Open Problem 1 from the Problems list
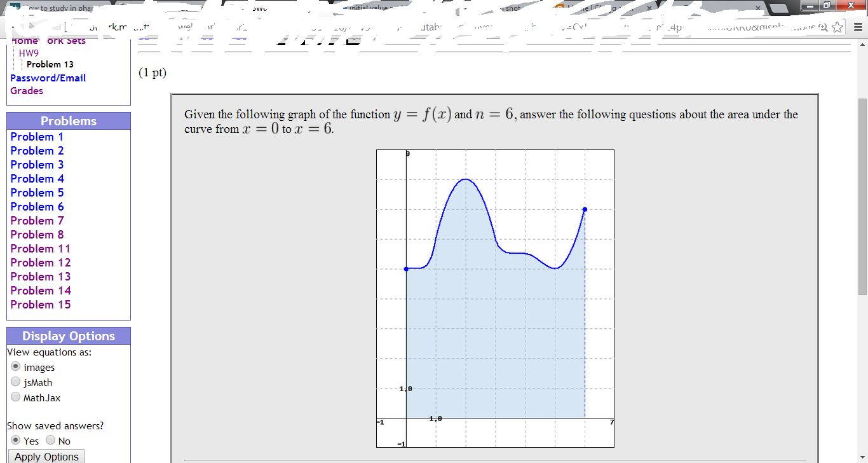 tap(36, 136)
